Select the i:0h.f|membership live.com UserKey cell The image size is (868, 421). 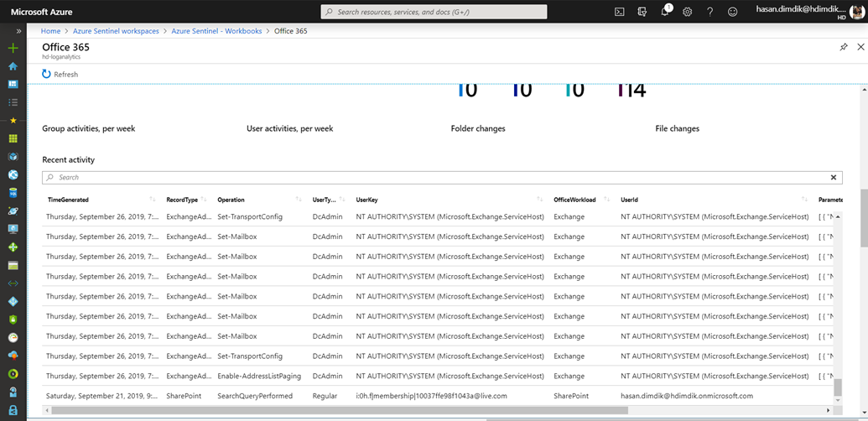(431, 396)
